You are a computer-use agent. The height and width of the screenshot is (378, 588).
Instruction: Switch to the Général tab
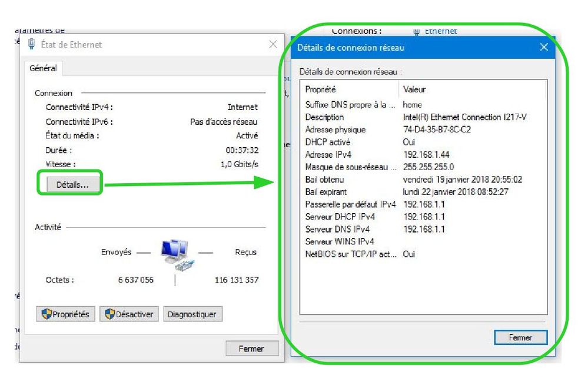coord(43,68)
